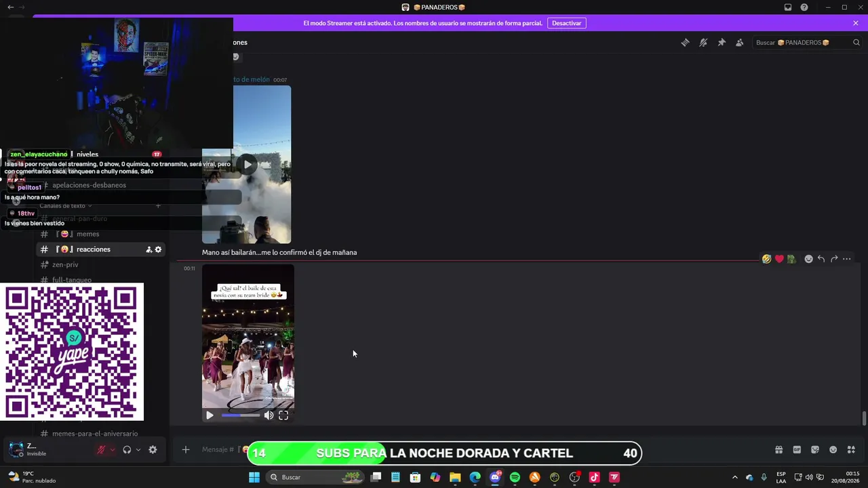
Task: Play the foam party video thumbnail
Action: (x=248, y=164)
